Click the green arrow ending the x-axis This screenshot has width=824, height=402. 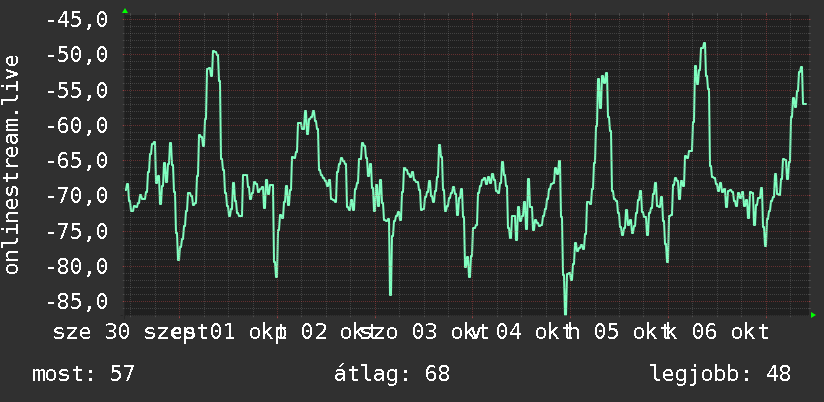tap(813, 315)
